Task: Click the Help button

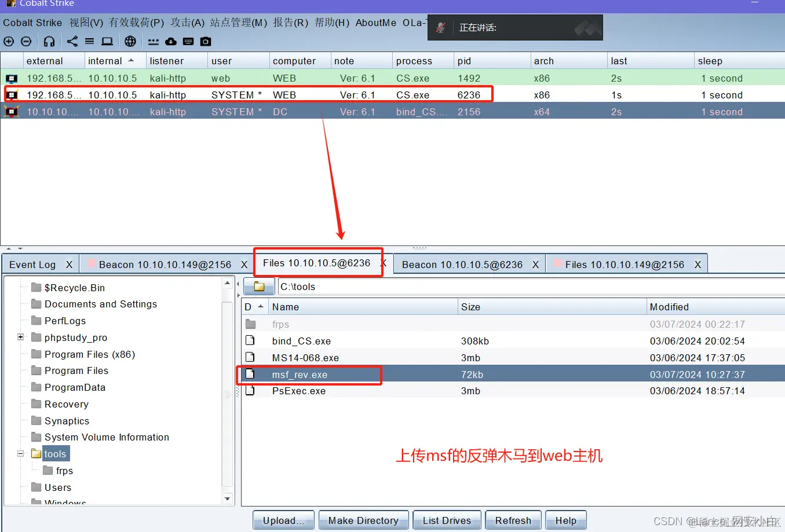Action: [x=566, y=520]
